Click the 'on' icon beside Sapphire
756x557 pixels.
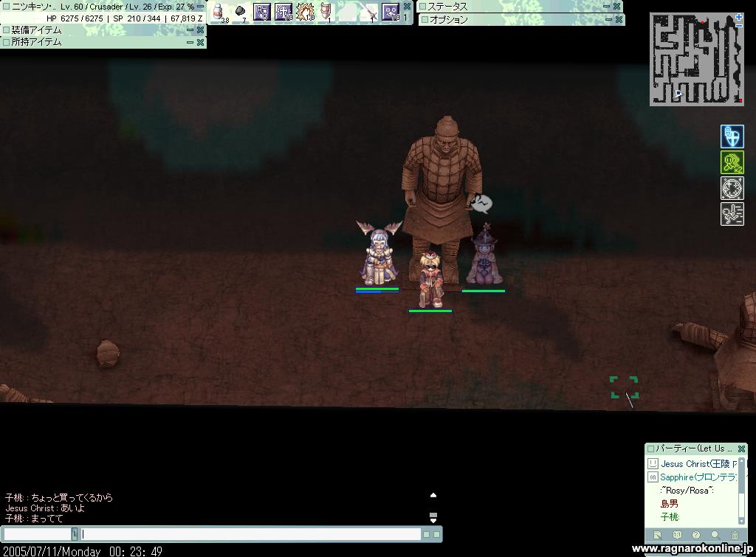click(x=653, y=477)
